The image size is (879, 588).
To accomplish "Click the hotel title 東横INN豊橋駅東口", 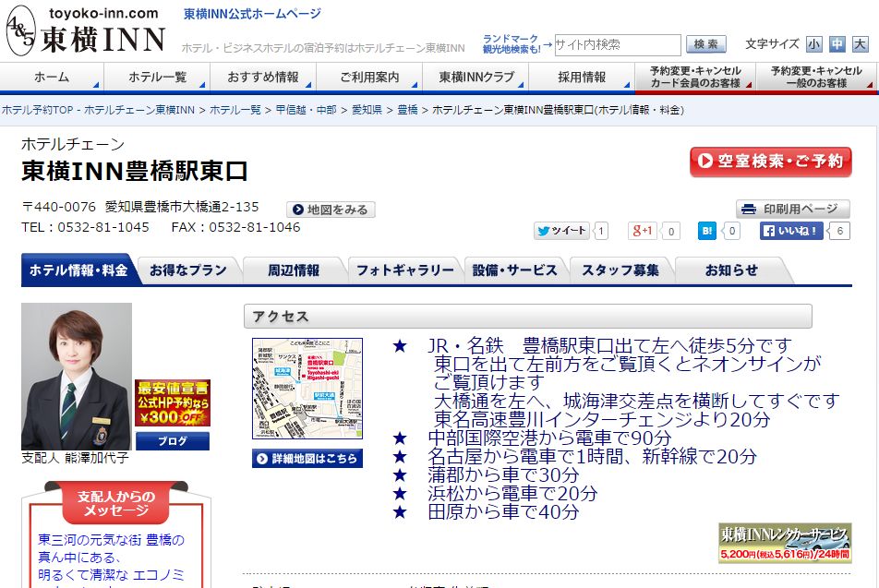I will tap(135, 171).
